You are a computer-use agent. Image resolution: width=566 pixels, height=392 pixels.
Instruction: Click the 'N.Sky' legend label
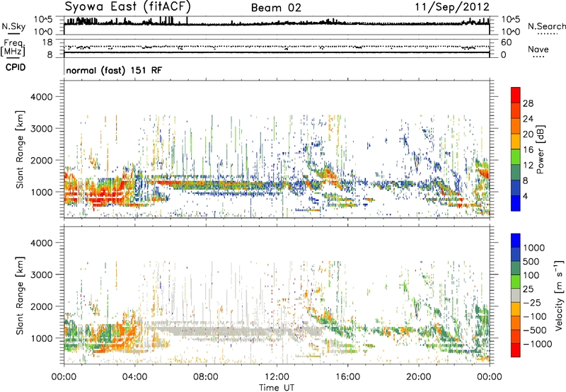pyautogui.click(x=13, y=26)
